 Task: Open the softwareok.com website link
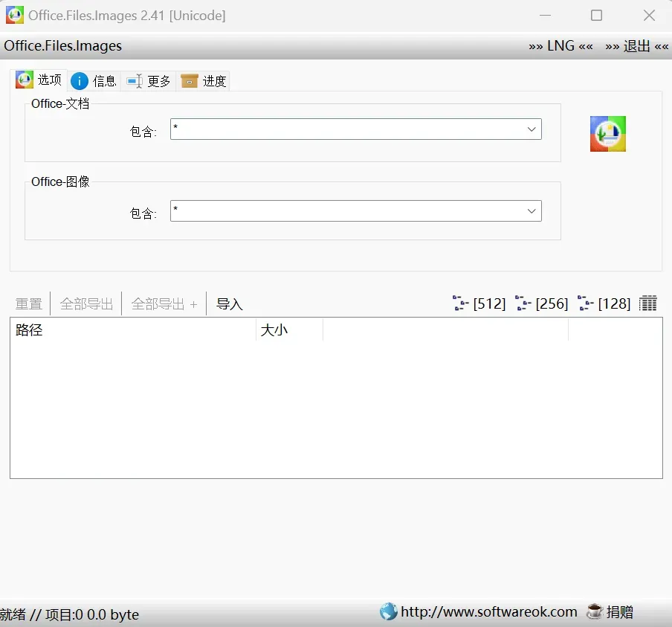tap(488, 612)
